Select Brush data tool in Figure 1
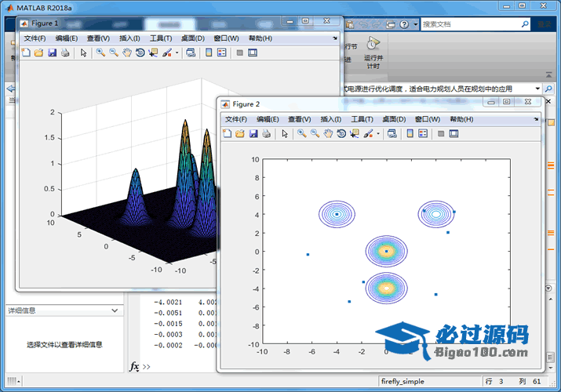Viewport: 561px width, 392px height. pos(166,53)
